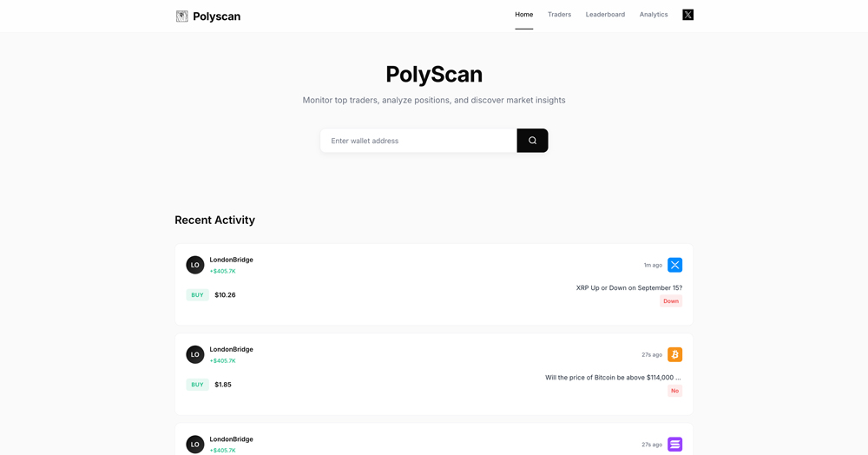Open the Home tab
Screen dimensions: 868x455
pyautogui.click(x=523, y=15)
